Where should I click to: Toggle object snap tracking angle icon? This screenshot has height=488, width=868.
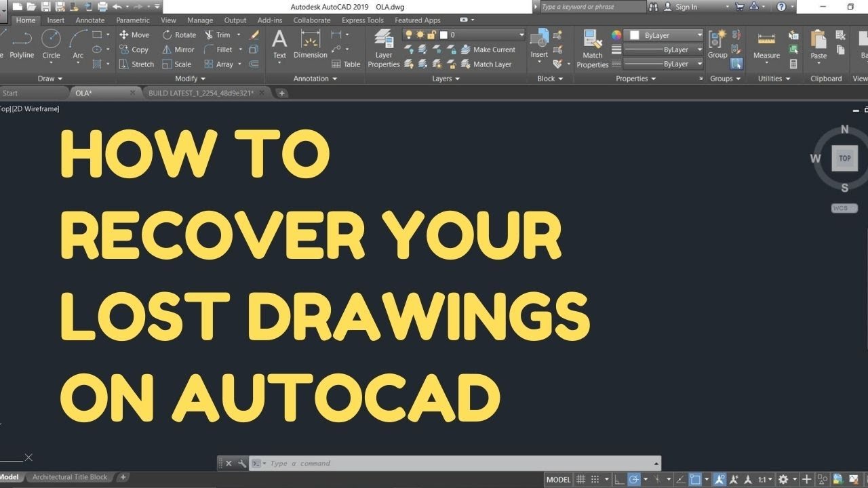pyautogui.click(x=680, y=480)
